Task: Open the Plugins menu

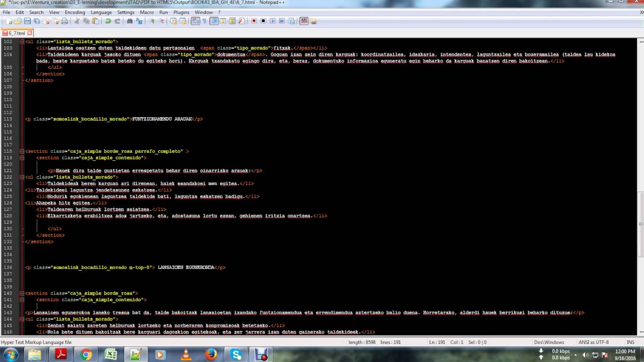Action: (181, 12)
